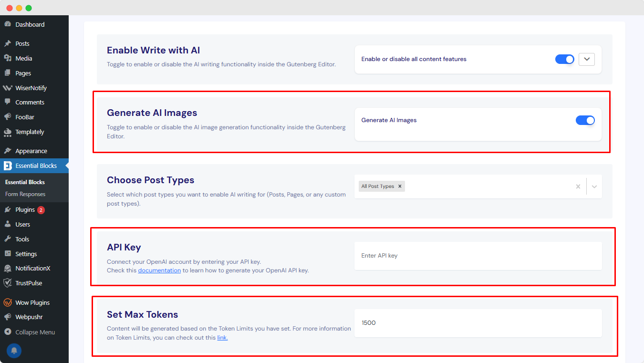Click the Webpushr megaphone icon

pyautogui.click(x=8, y=317)
